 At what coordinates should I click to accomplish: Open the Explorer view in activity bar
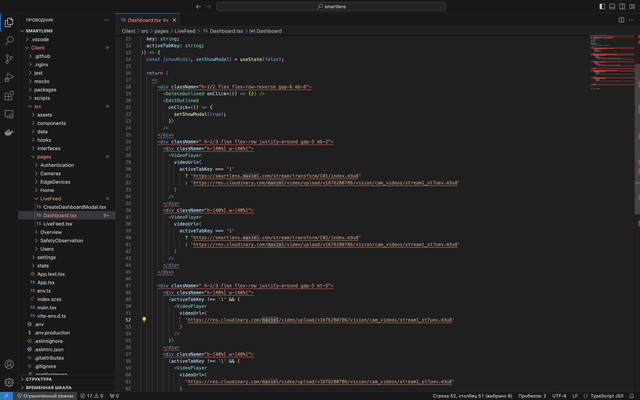coord(9,22)
